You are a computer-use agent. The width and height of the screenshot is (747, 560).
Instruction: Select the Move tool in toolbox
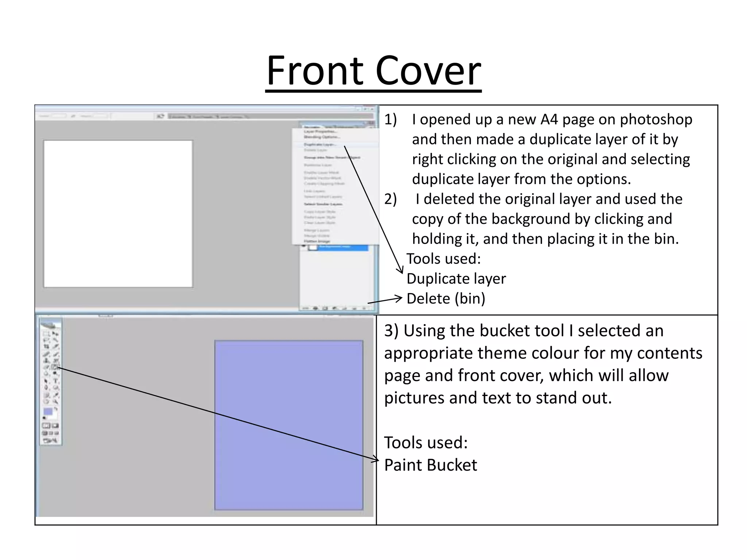pos(55,333)
